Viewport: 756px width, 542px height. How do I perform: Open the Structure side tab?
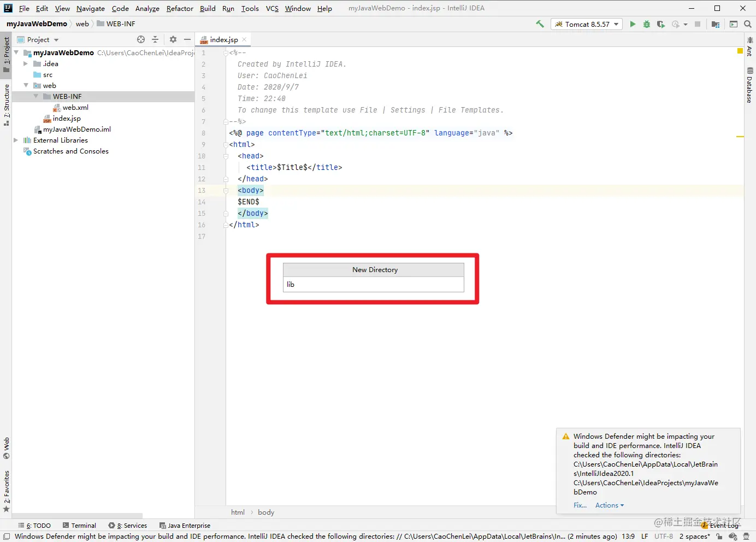click(7, 105)
